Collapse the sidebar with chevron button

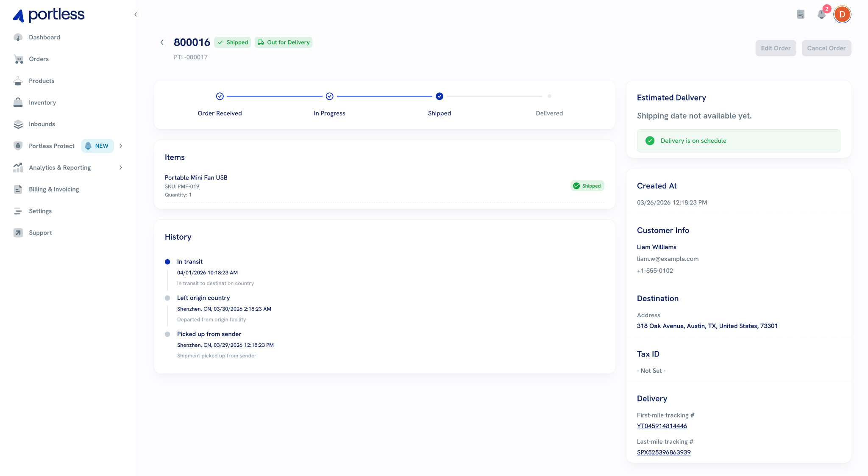(136, 14)
